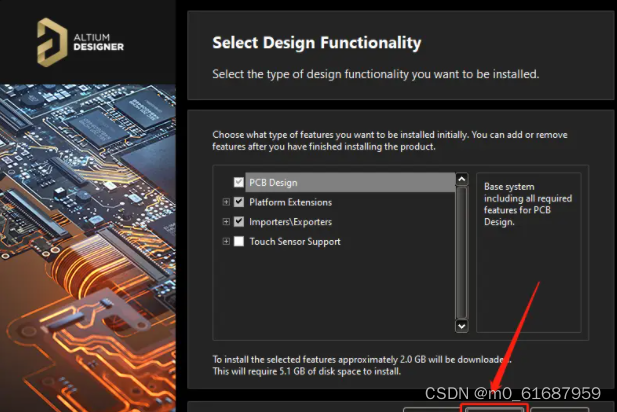Select the Touch Sensor Support label
617x412 pixels.
coord(295,242)
